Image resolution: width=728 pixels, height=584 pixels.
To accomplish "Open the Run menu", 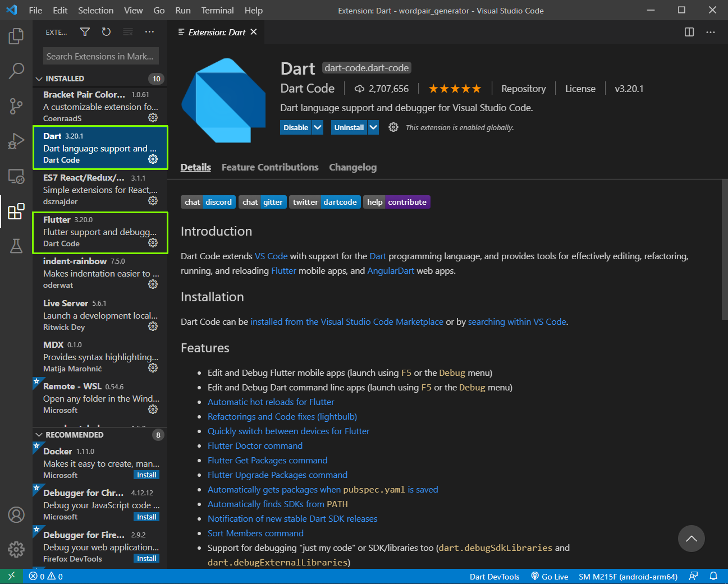I will 183,10.
